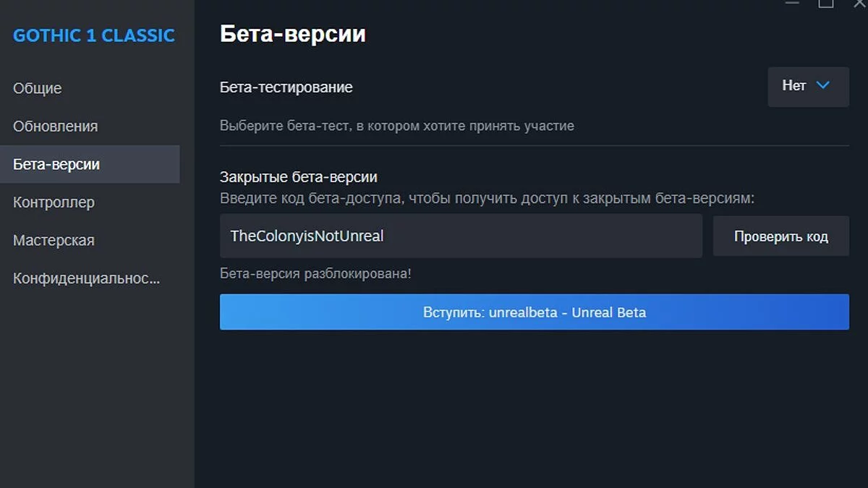Open the Мастерская tab
The height and width of the screenshot is (488, 868).
pyautogui.click(x=54, y=240)
